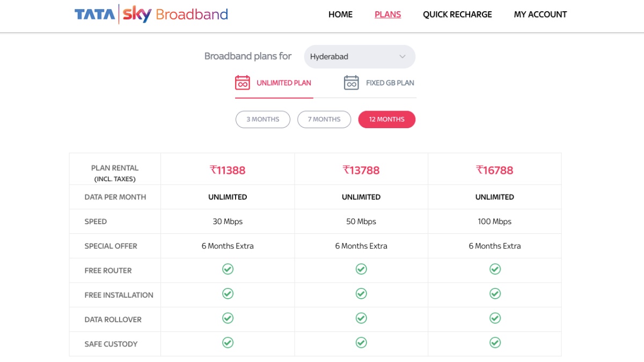Open the Quick Recharge menu item
This screenshot has height=362, width=644.
457,14
